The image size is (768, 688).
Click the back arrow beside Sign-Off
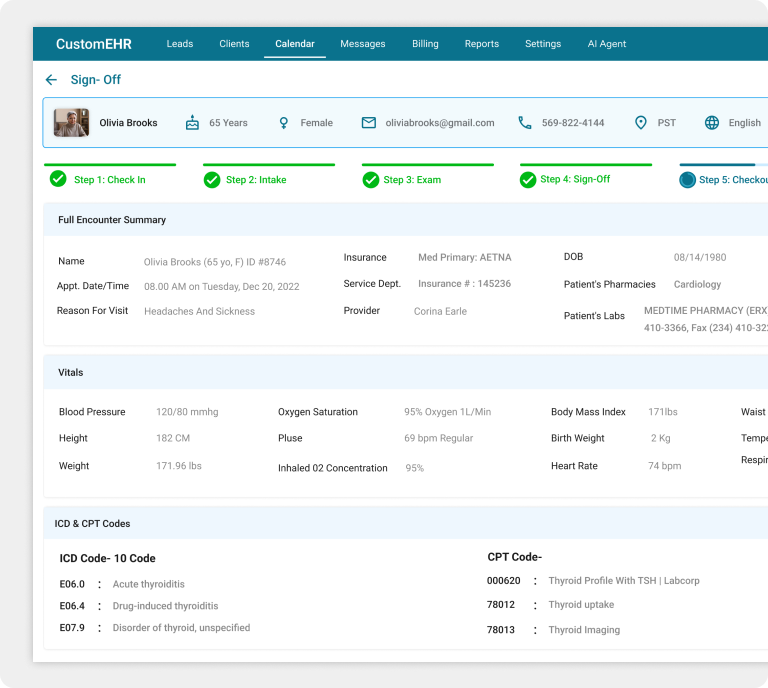coord(51,80)
